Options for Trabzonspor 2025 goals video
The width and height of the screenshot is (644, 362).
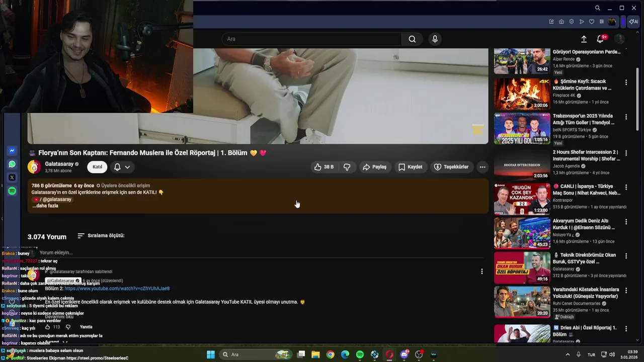(x=626, y=117)
